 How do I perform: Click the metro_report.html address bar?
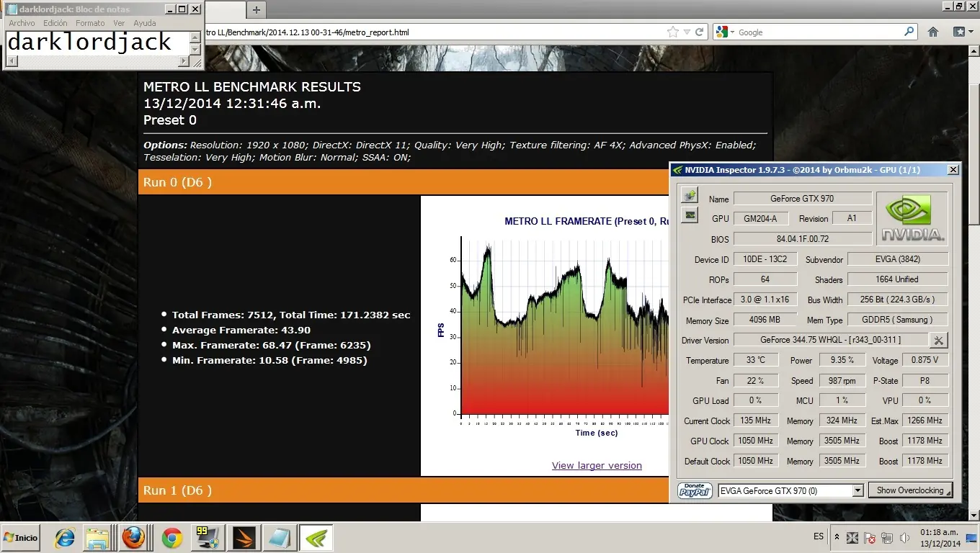432,32
